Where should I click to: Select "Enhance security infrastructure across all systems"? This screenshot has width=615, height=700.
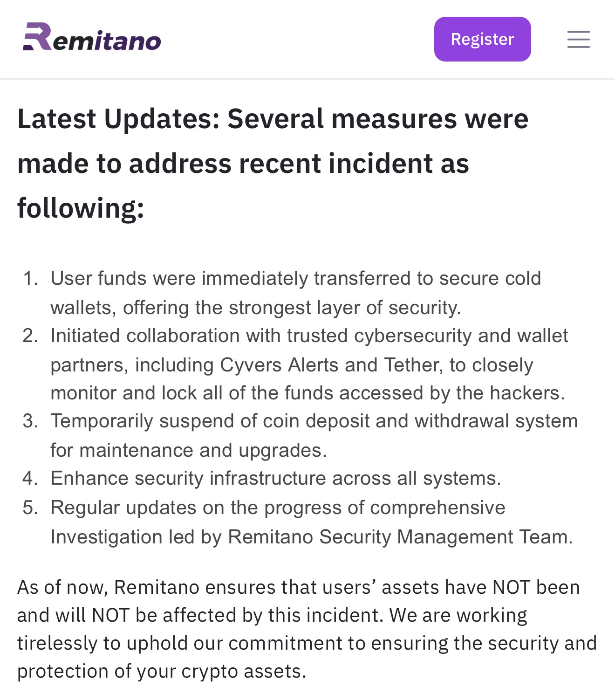275,478
